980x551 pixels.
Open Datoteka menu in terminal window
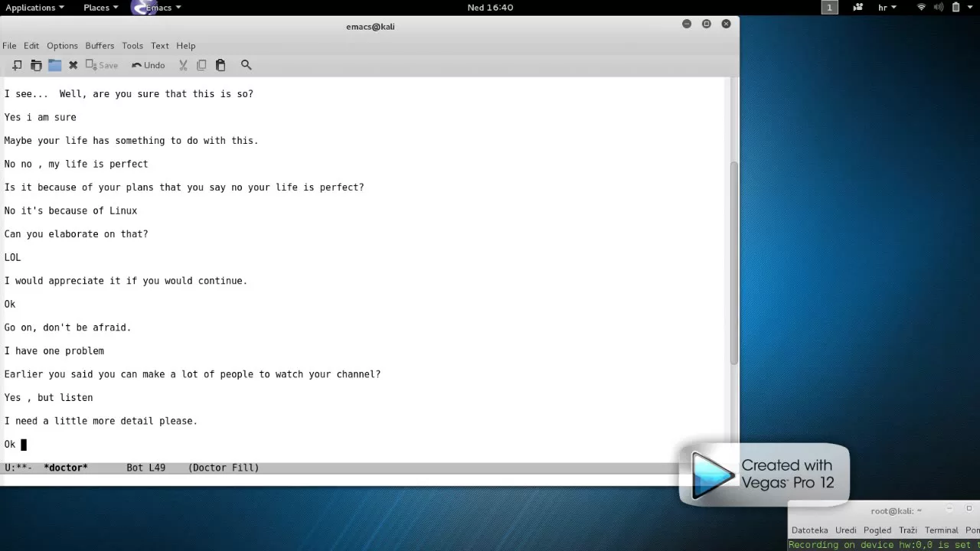tap(809, 530)
